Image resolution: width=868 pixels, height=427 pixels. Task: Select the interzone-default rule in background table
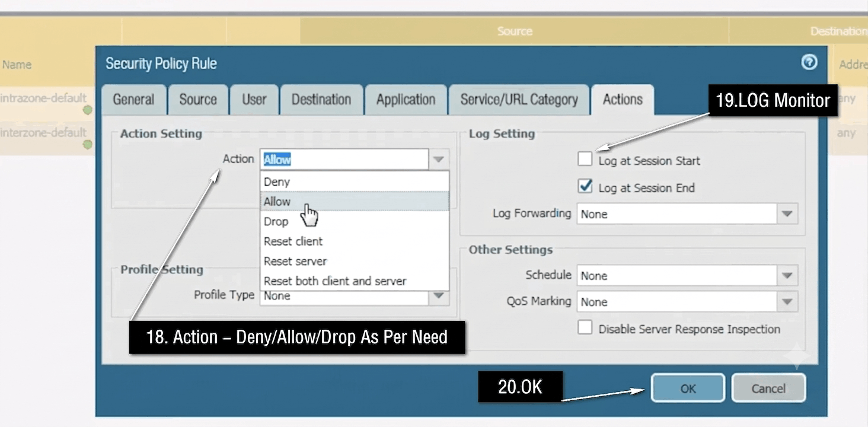[43, 132]
